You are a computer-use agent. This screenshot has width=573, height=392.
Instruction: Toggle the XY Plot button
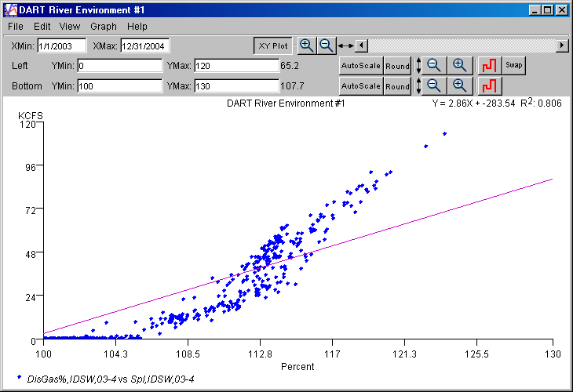(274, 46)
